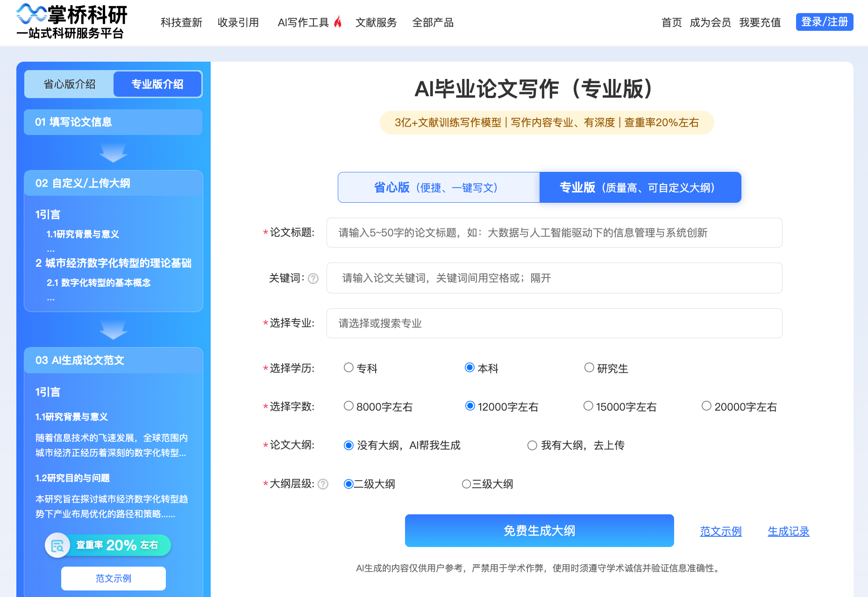Click 2 城市经济数字化转型的理论基础 heading
This screenshot has width=868, height=597.
pos(114,263)
